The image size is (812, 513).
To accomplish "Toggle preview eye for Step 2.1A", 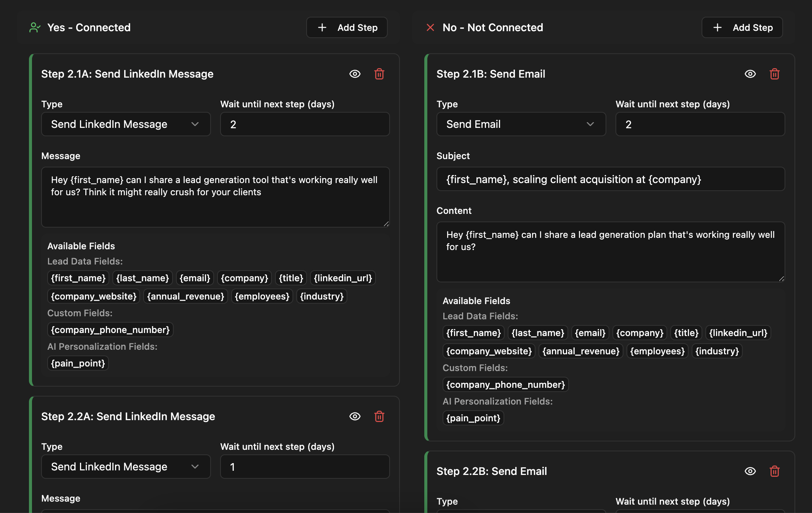I will coord(355,74).
